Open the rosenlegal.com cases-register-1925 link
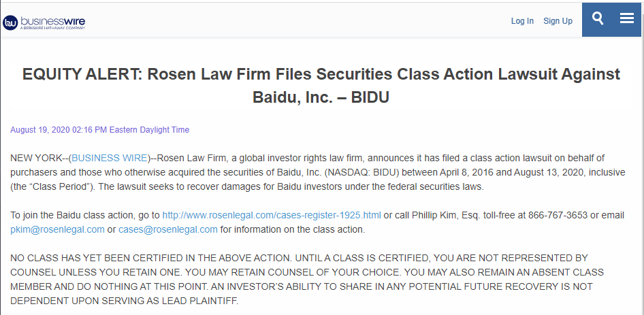The width and height of the screenshot is (644, 315). point(272,215)
